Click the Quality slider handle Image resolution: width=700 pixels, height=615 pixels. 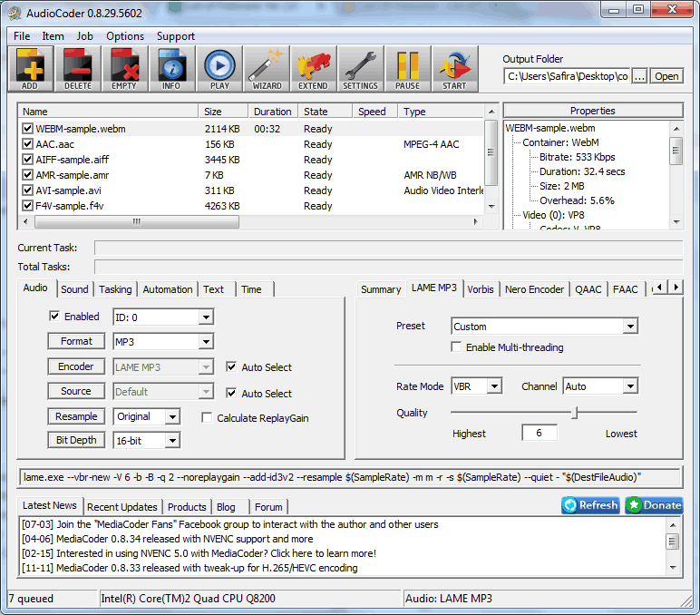[575, 412]
